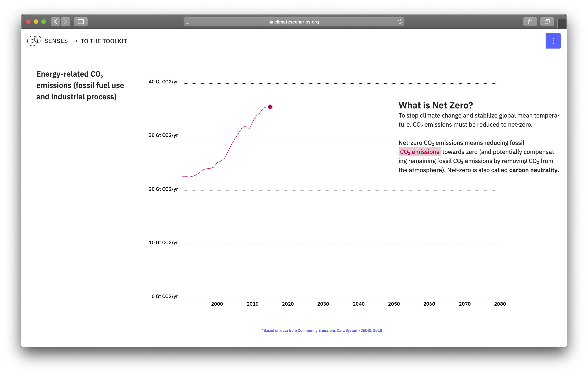The image size is (588, 375).
Task: Click the What is Net Zero heading
Action: (435, 105)
